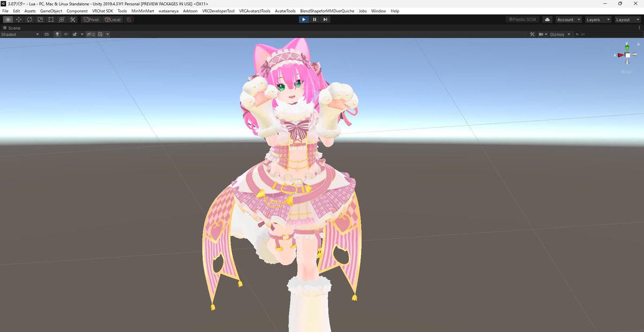Open the Layout dropdown
The height and width of the screenshot is (332, 644).
coord(627,19)
